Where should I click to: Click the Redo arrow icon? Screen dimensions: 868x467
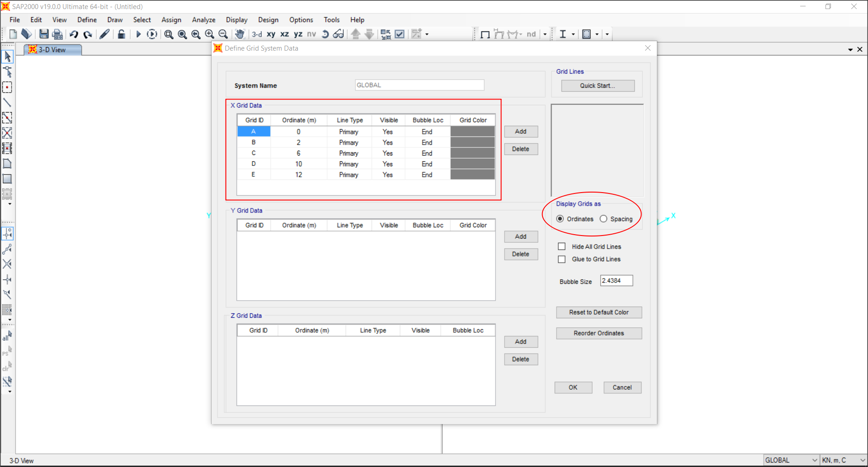click(88, 34)
